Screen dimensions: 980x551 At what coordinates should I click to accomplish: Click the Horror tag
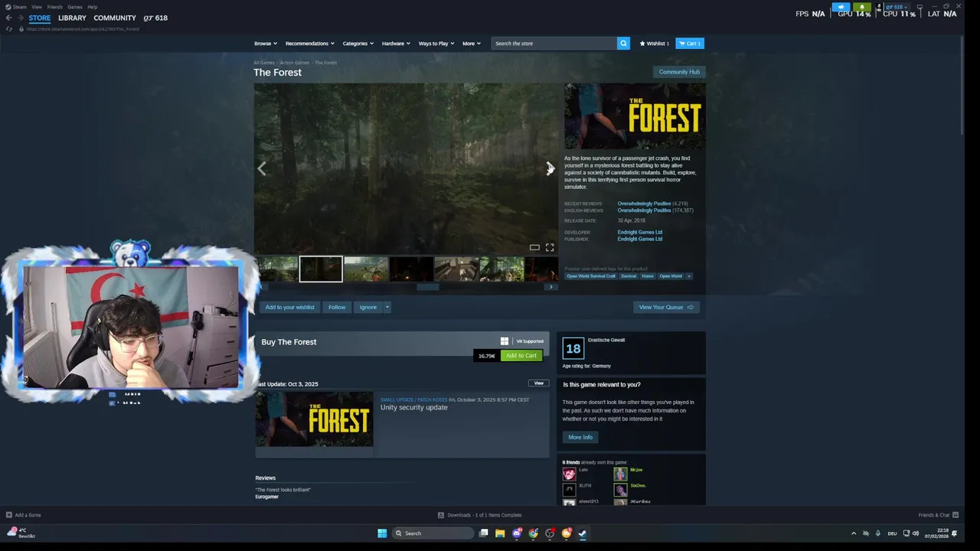click(x=648, y=276)
